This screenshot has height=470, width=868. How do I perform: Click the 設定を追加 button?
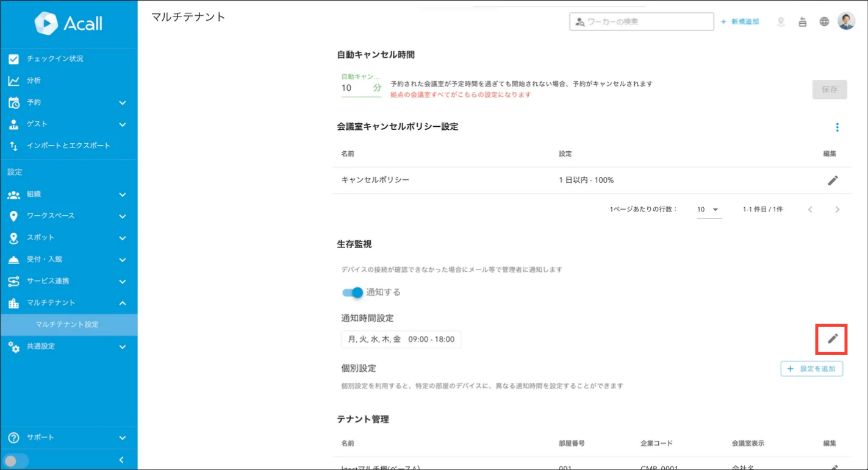pyautogui.click(x=811, y=369)
